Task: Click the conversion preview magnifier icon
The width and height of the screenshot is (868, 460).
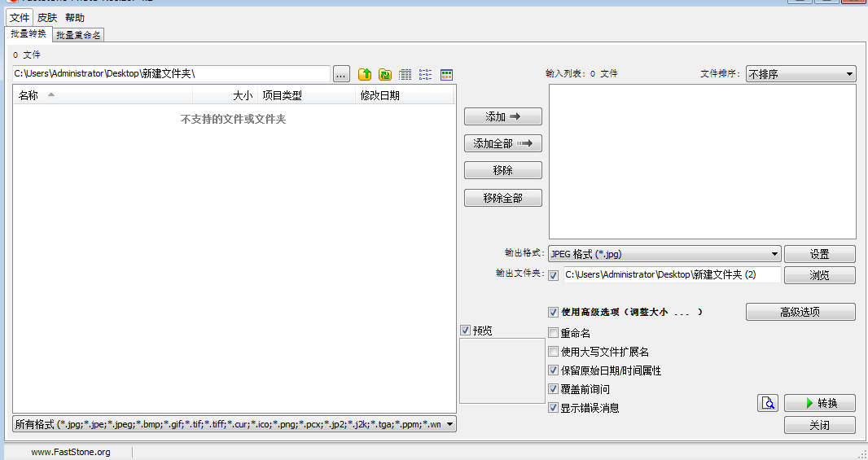Action: coord(768,403)
